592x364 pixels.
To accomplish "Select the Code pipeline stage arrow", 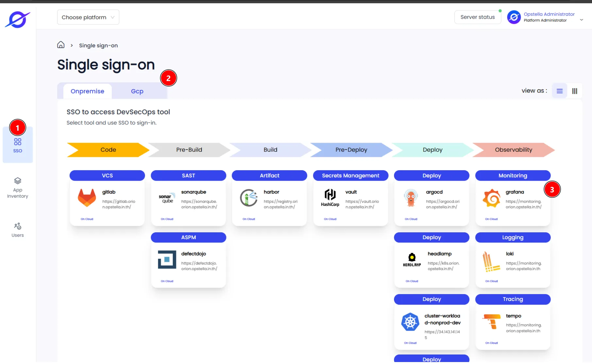I will click(x=108, y=150).
